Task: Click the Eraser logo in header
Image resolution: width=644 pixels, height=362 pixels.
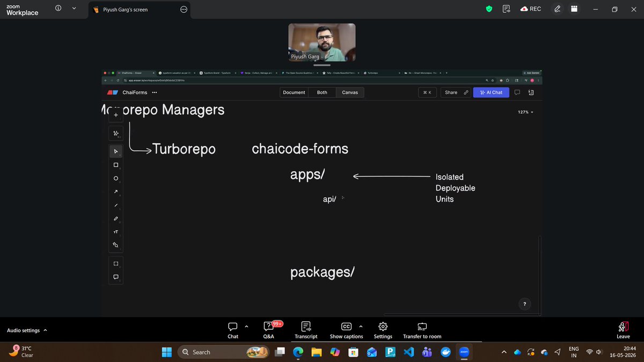Action: [112, 92]
